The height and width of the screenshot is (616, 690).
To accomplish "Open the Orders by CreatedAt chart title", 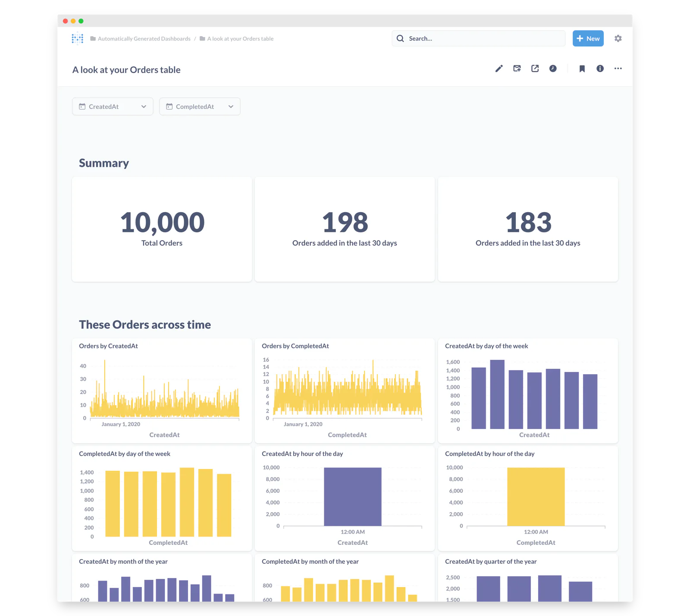I will pos(108,346).
